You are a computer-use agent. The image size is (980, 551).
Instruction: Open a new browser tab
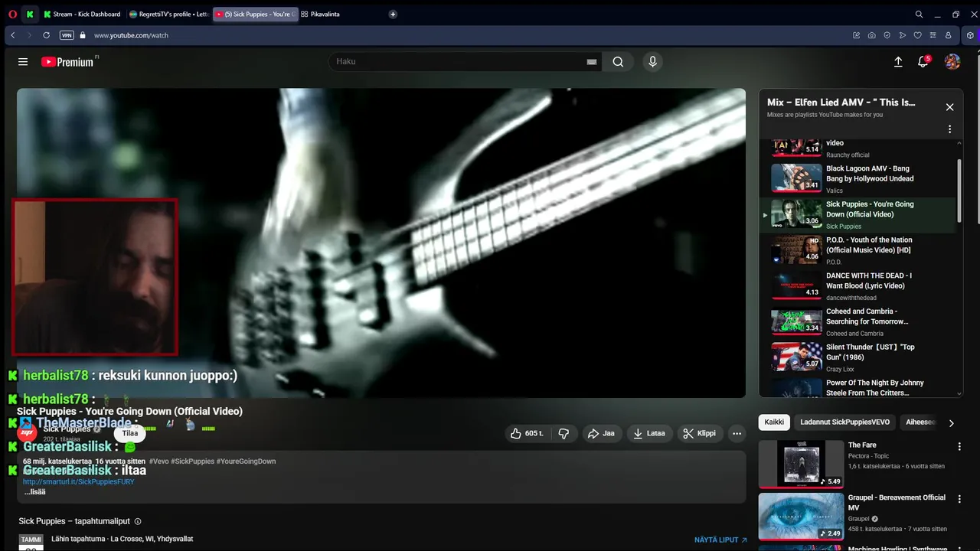(393, 14)
